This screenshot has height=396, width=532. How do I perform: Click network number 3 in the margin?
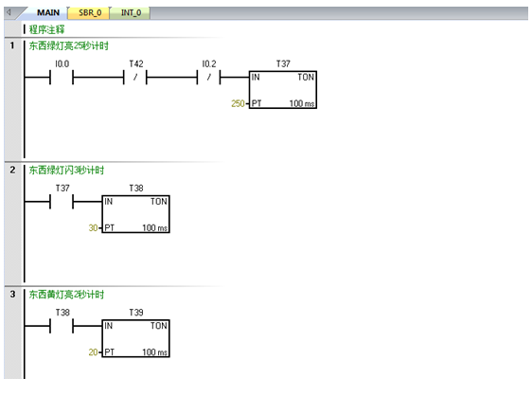point(12,294)
